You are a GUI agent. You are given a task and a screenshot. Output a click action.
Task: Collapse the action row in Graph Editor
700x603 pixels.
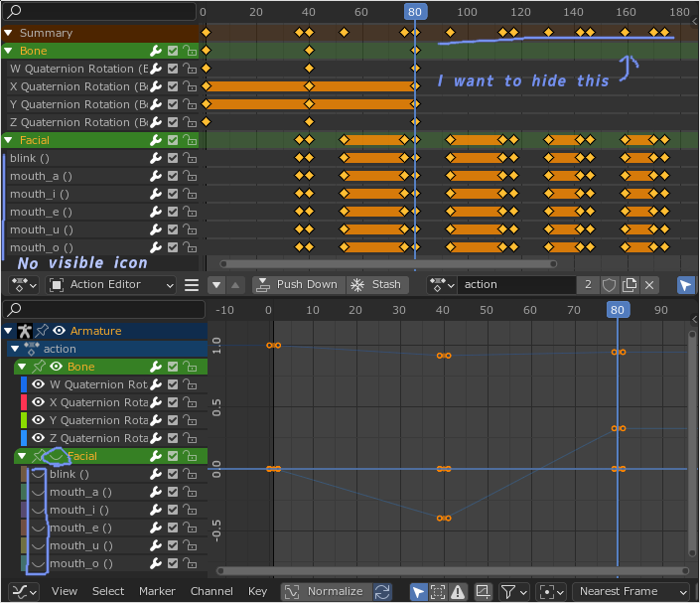coord(15,349)
